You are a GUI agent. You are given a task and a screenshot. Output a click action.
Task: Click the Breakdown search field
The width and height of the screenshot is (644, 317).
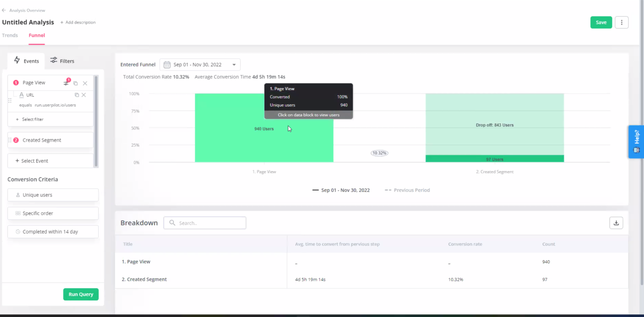[x=205, y=223]
